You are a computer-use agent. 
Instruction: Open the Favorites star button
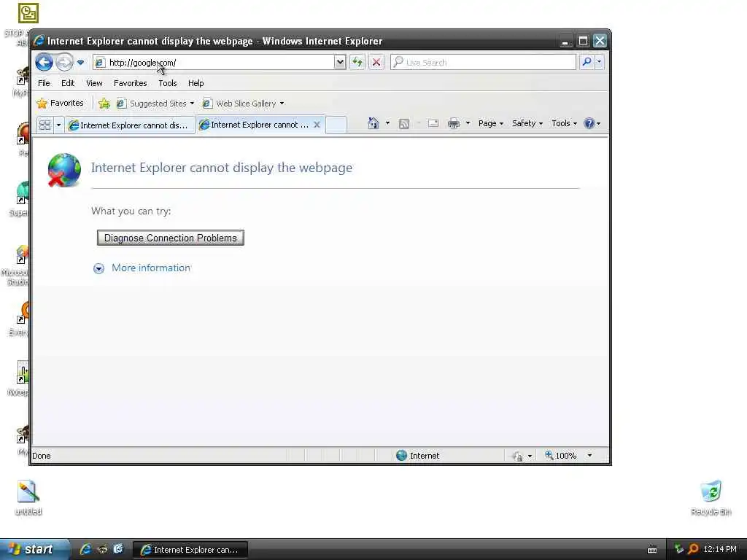(60, 103)
